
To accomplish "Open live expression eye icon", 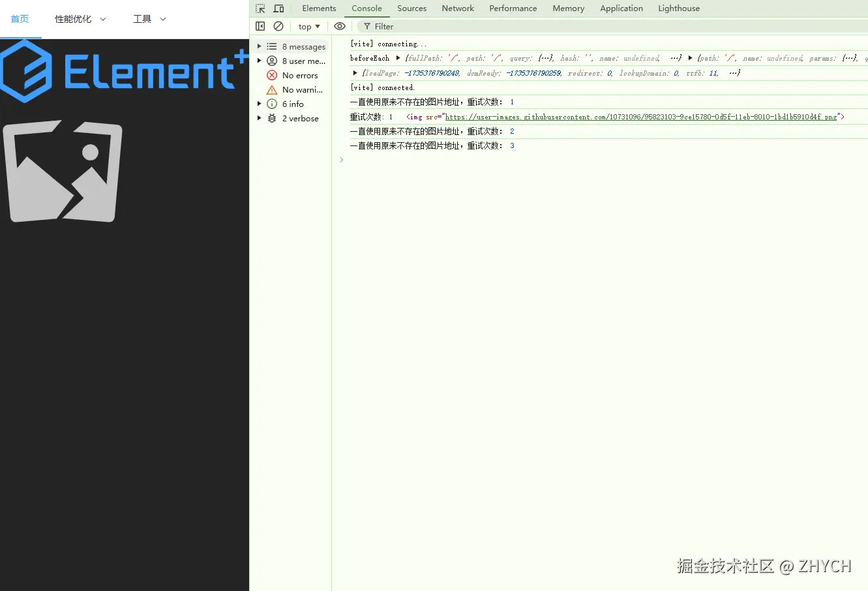I will click(x=340, y=26).
